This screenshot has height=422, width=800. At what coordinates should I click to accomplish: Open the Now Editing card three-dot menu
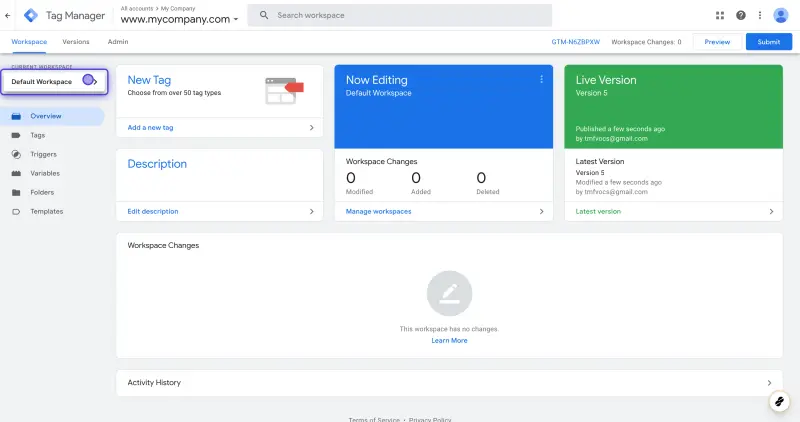tap(541, 80)
